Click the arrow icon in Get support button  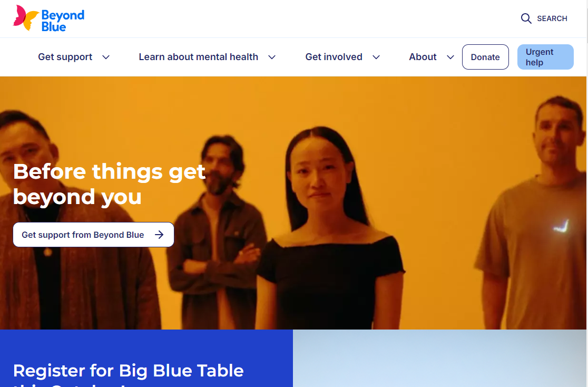pyautogui.click(x=159, y=235)
